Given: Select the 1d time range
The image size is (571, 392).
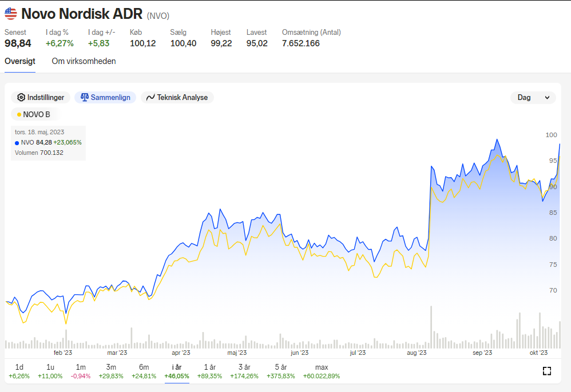Looking at the screenshot, I should coord(19,371).
